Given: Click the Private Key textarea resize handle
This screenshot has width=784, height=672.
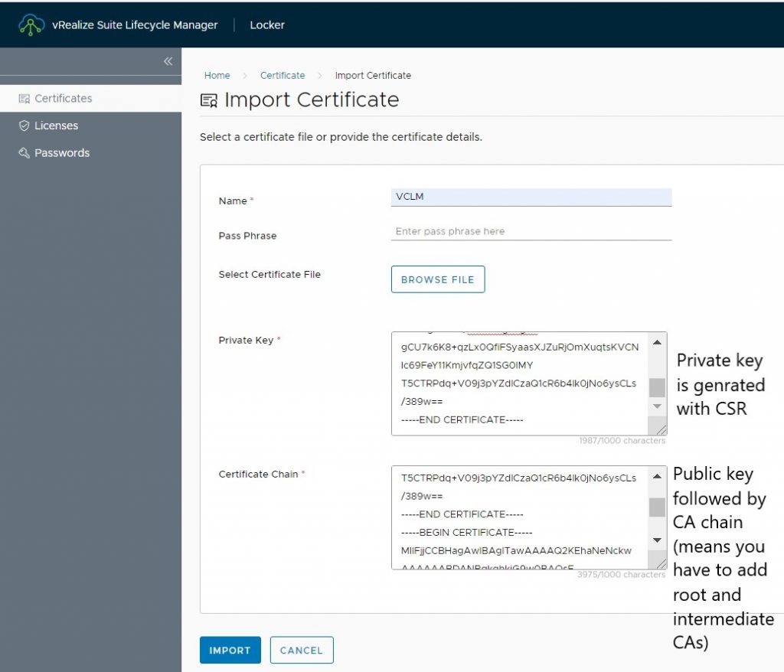Looking at the screenshot, I should click(x=661, y=429).
